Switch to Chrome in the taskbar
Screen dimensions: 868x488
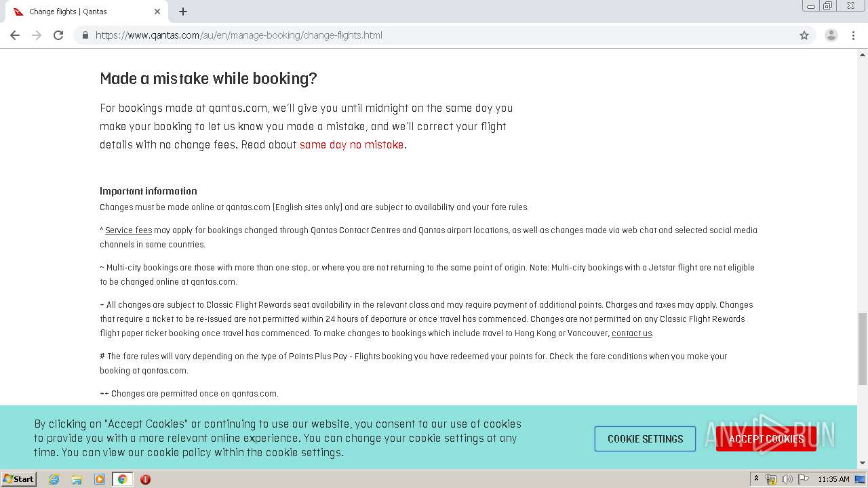click(122, 479)
